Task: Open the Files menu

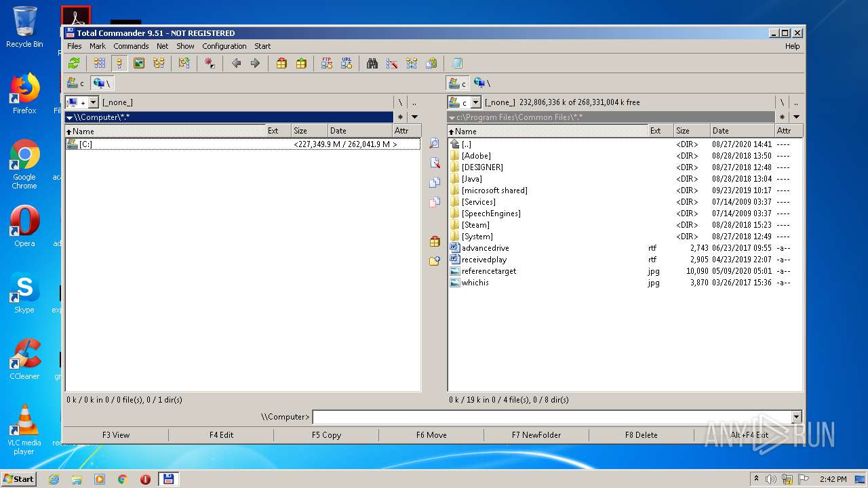Action: pos(75,46)
